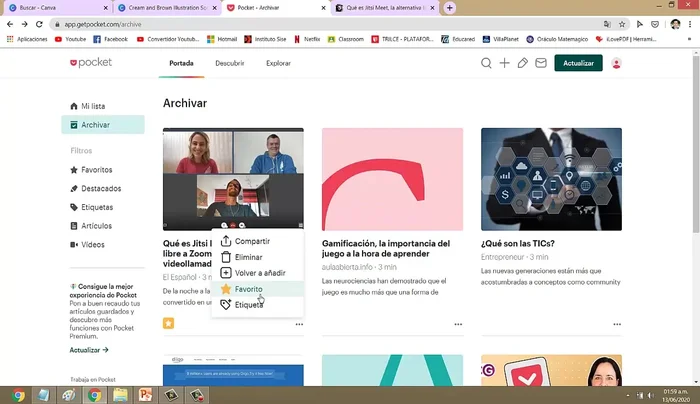
Task: Click aulaabierta.info source link
Action: click(x=347, y=267)
